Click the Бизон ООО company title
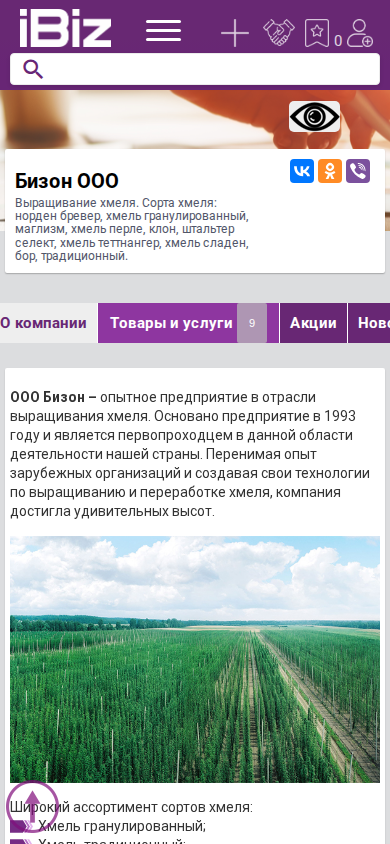390x844 pixels. 67,181
